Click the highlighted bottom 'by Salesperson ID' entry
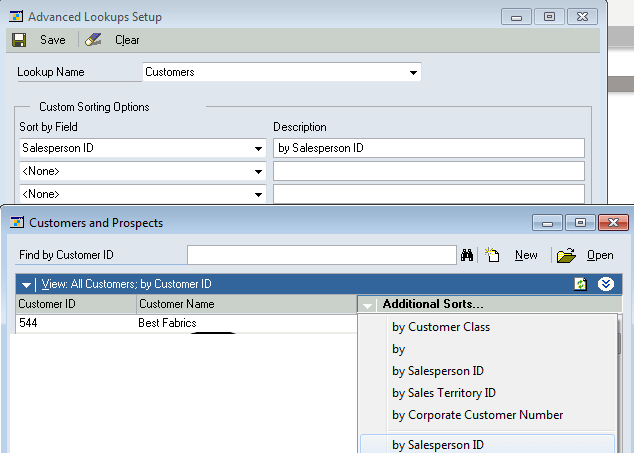The height and width of the screenshot is (453, 634). 438,444
